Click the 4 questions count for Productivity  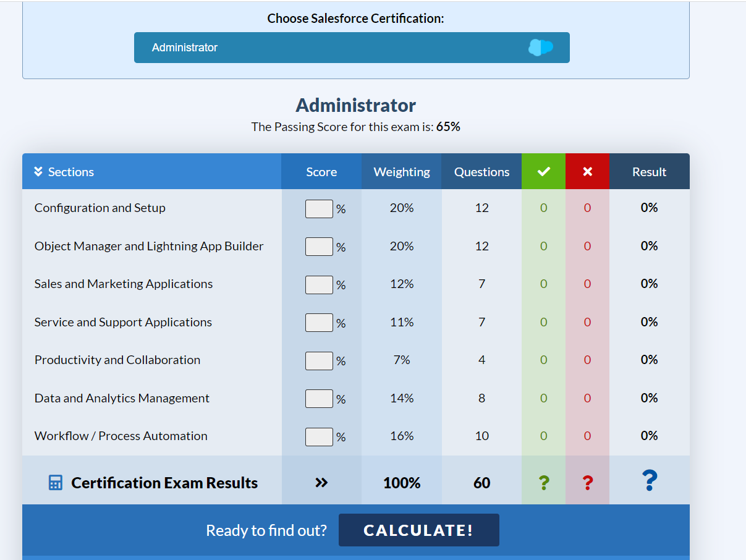[x=482, y=360]
